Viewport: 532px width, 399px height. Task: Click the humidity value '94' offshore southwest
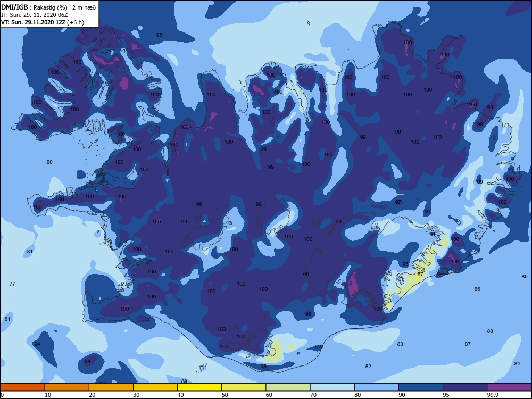(x=37, y=344)
